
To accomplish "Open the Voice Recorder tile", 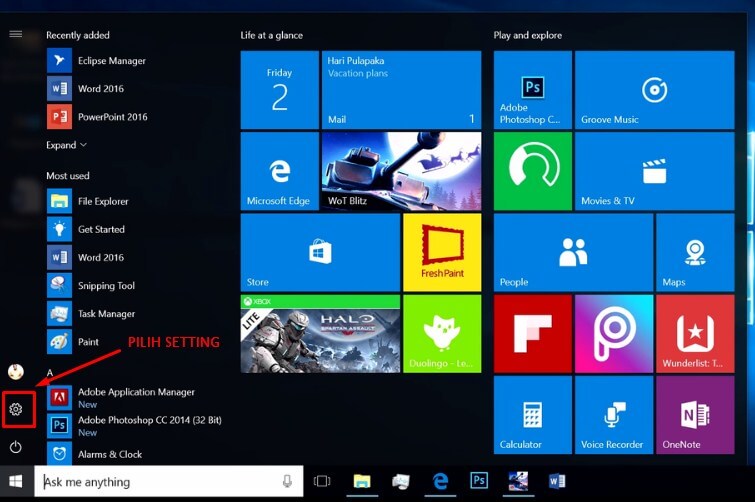I will click(x=614, y=415).
